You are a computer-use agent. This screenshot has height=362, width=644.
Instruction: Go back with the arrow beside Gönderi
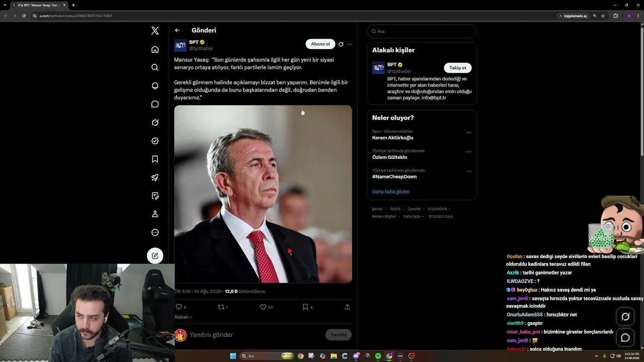[177, 30]
